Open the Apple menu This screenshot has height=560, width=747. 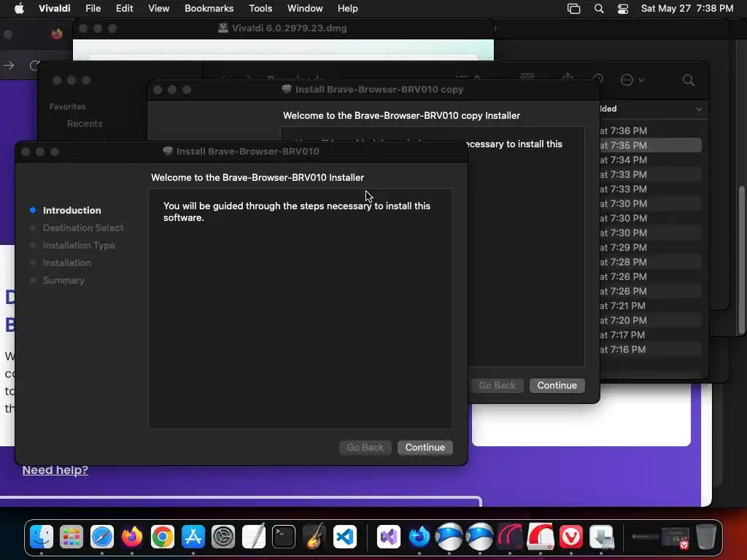[19, 9]
